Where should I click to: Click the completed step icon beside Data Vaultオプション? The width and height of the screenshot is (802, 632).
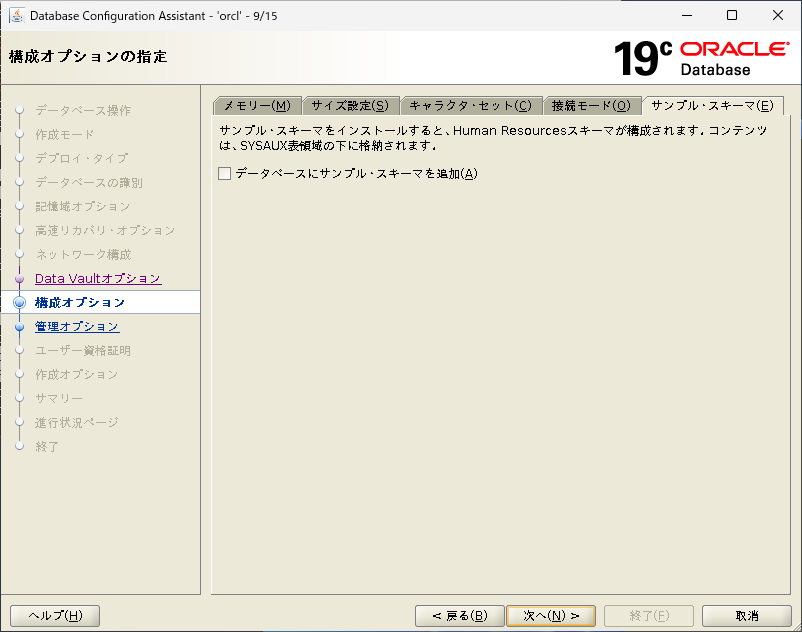point(18,278)
